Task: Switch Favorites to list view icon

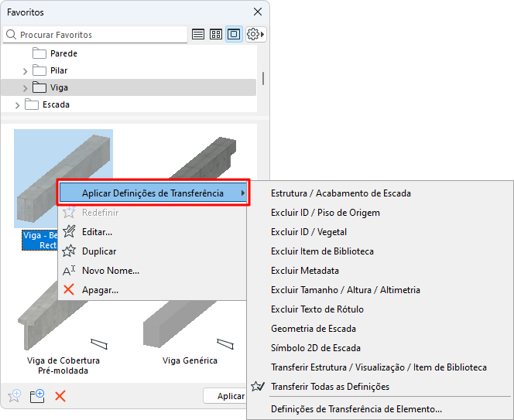Action: click(198, 34)
